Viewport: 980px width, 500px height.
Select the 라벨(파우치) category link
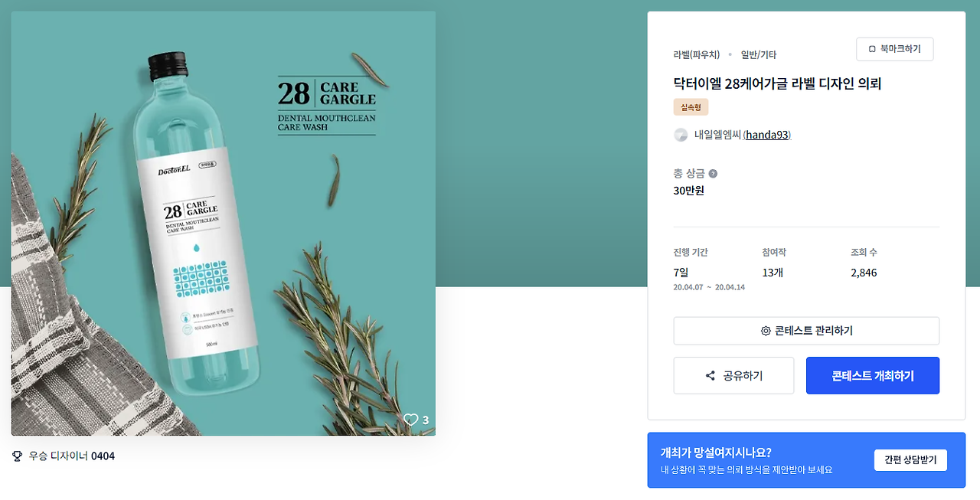click(697, 54)
